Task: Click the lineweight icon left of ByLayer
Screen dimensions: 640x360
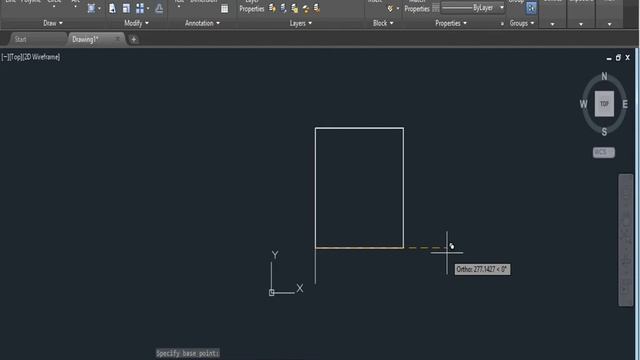Action: [x=436, y=8]
